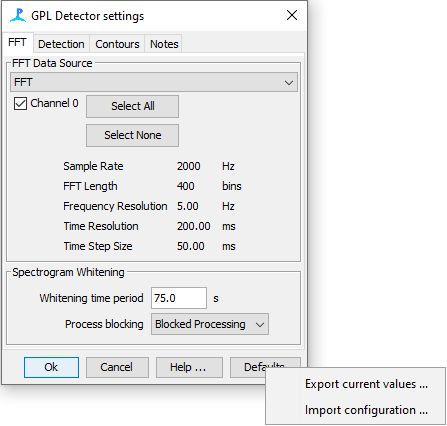Open Help for the GPL Detector
Screen dimensions: 447x426
[x=189, y=367]
